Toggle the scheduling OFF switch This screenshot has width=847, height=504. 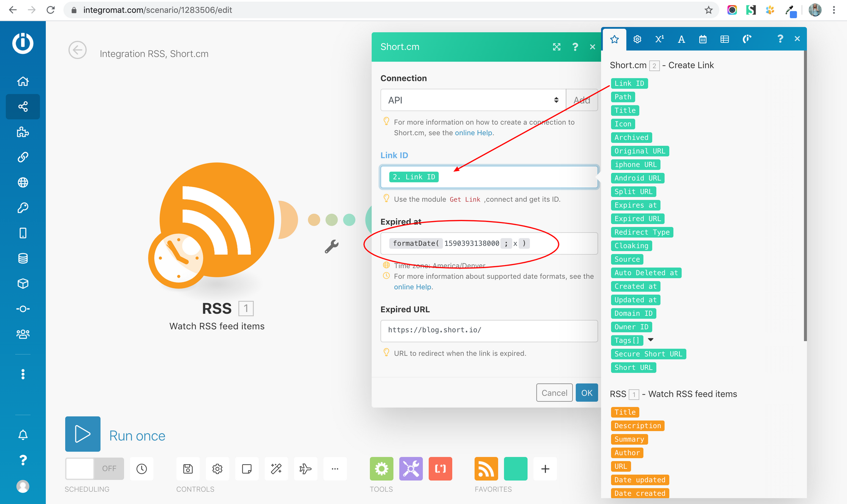[94, 468]
